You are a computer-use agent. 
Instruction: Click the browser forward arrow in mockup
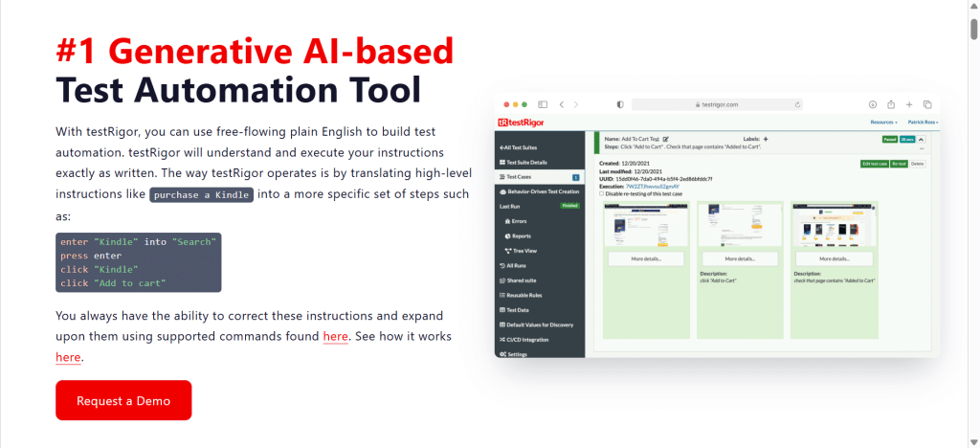point(576,104)
